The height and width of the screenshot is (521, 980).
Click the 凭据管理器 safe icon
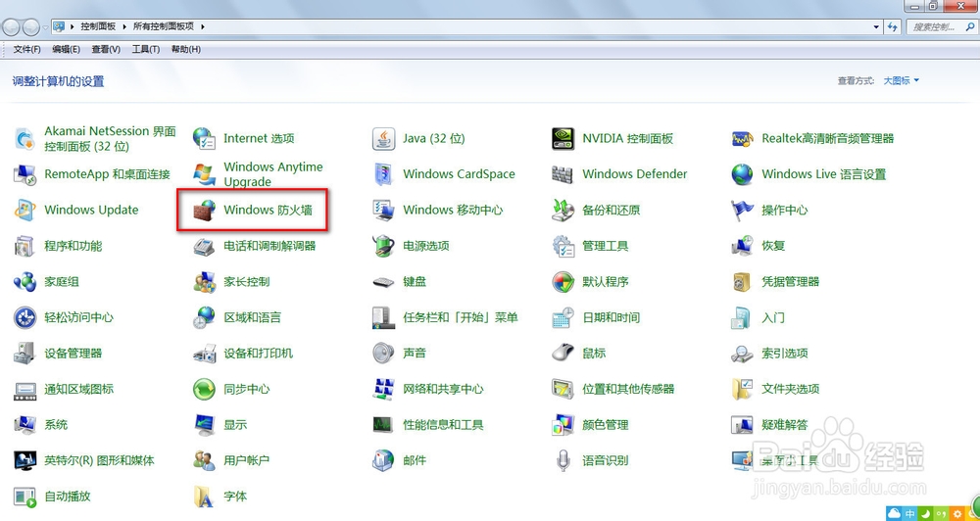click(x=743, y=282)
